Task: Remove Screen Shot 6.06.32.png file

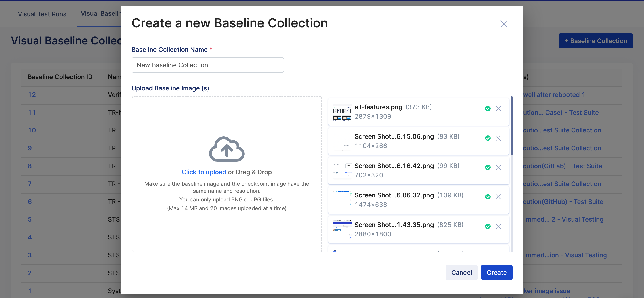Action: pos(498,197)
